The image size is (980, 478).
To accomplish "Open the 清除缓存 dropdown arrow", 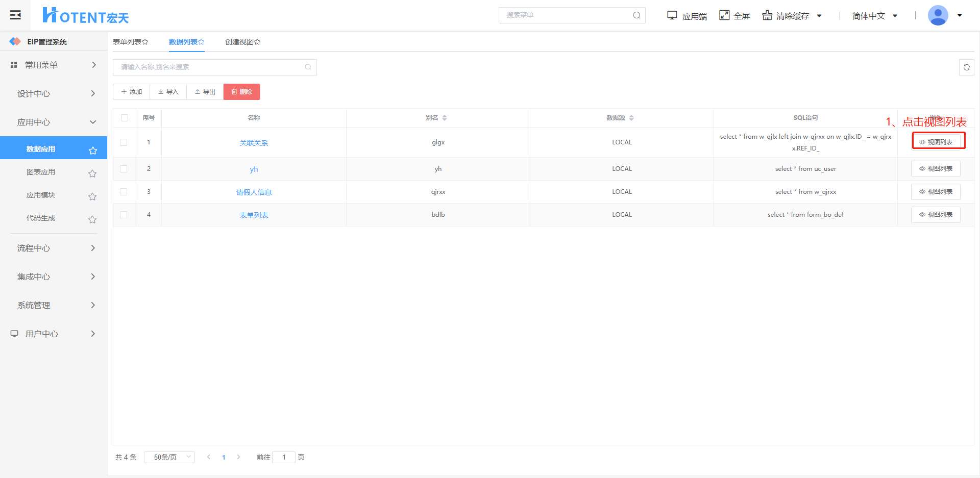I will click(819, 16).
